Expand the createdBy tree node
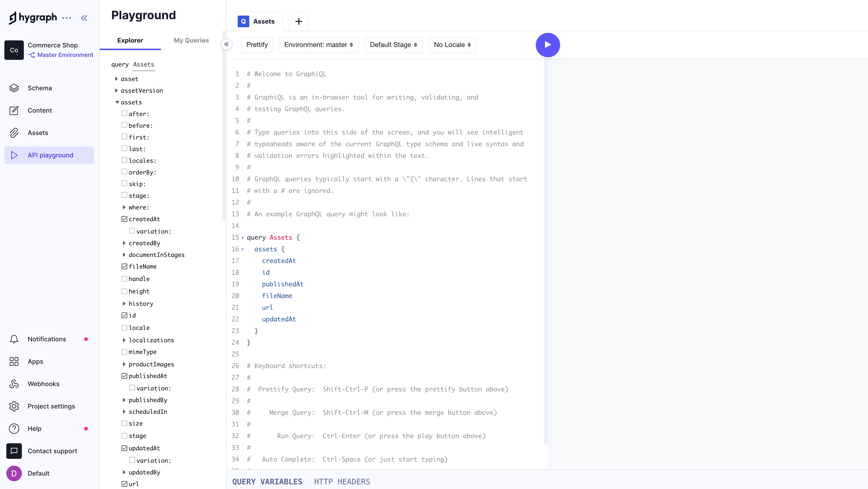 (x=124, y=243)
